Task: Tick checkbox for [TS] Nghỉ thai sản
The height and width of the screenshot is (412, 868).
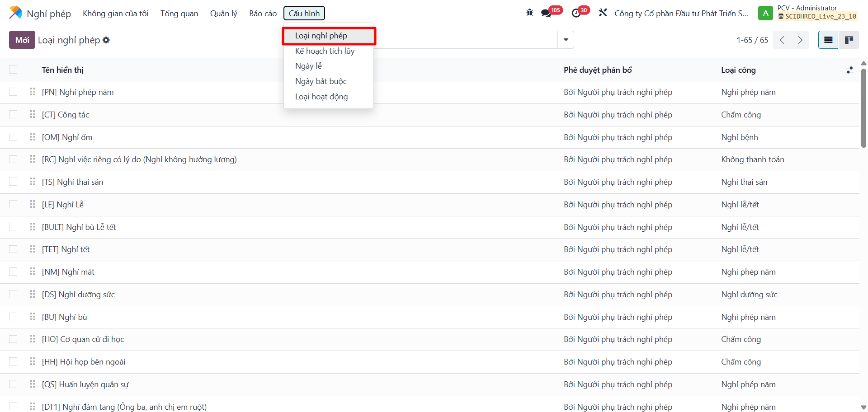Action: pyautogui.click(x=13, y=182)
